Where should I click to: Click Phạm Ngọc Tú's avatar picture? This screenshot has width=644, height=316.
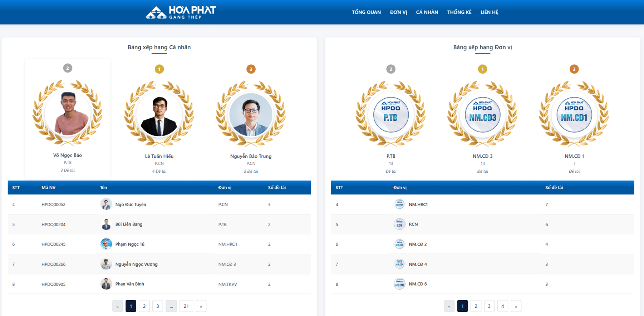pos(106,244)
